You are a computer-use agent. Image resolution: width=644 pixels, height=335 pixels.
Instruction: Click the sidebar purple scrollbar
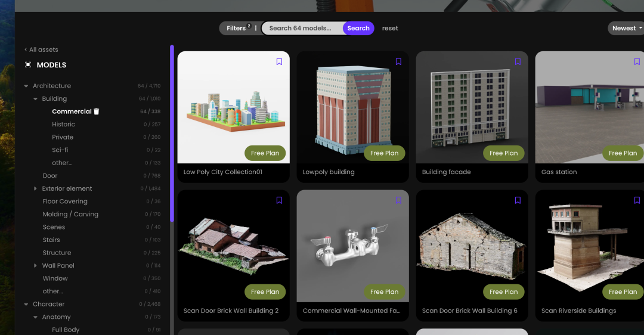(x=172, y=131)
